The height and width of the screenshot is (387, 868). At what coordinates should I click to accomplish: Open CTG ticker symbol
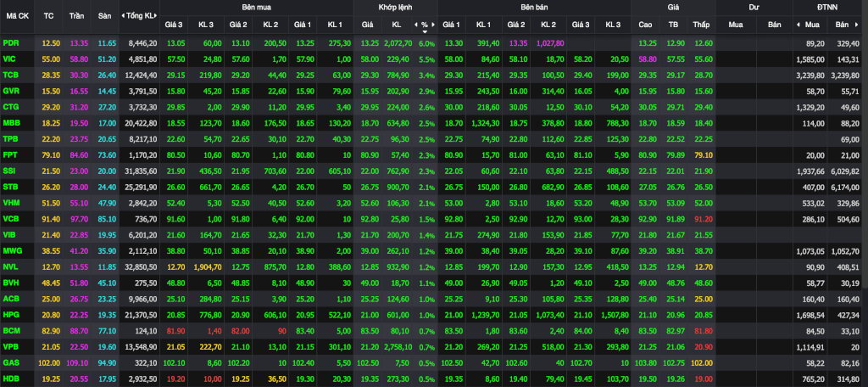pyautogui.click(x=10, y=105)
